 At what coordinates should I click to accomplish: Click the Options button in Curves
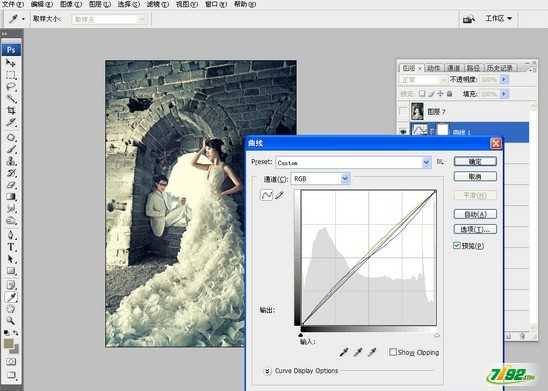[x=475, y=229]
